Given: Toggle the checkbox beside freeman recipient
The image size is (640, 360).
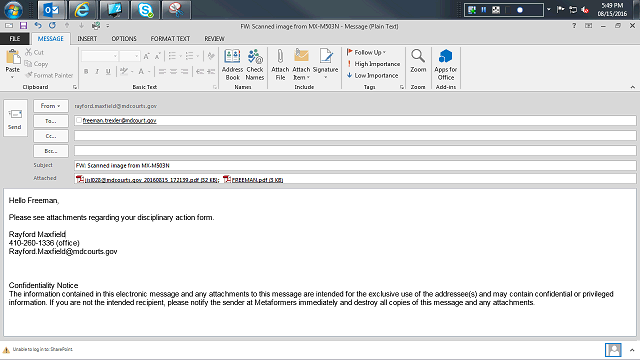Looking at the screenshot, I should pyautogui.click(x=79, y=120).
